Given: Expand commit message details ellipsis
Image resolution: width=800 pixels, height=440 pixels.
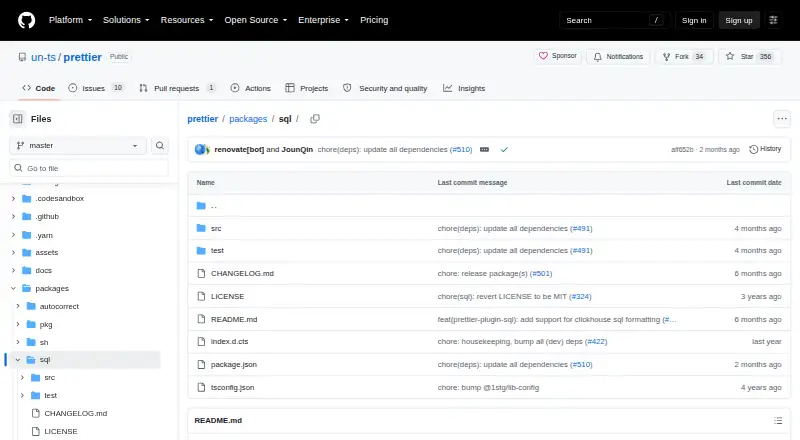Looking at the screenshot, I should point(484,150).
